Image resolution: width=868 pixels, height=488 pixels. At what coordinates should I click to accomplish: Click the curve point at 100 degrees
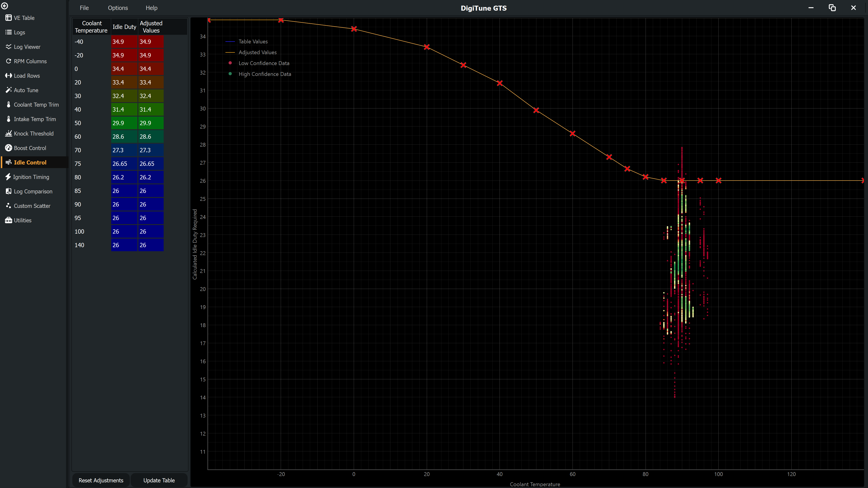pyautogui.click(x=718, y=181)
